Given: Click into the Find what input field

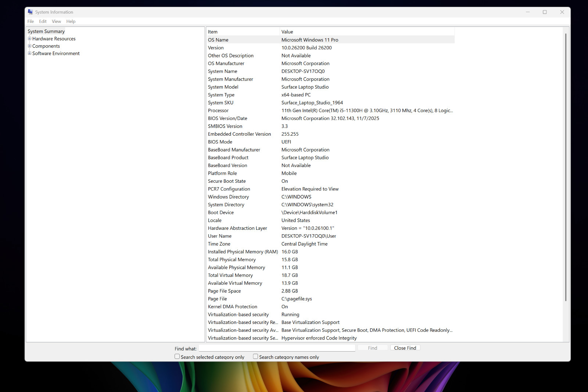Looking at the screenshot, I should click(277, 348).
